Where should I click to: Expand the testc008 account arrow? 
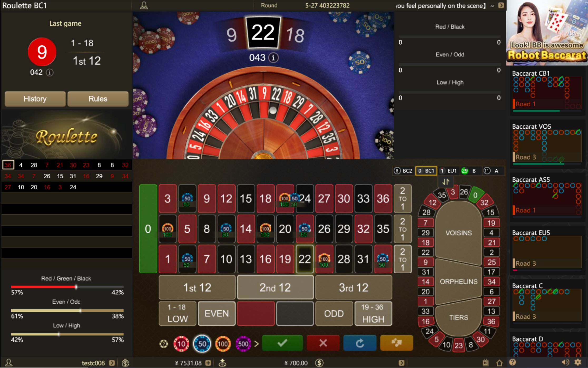coord(112,363)
